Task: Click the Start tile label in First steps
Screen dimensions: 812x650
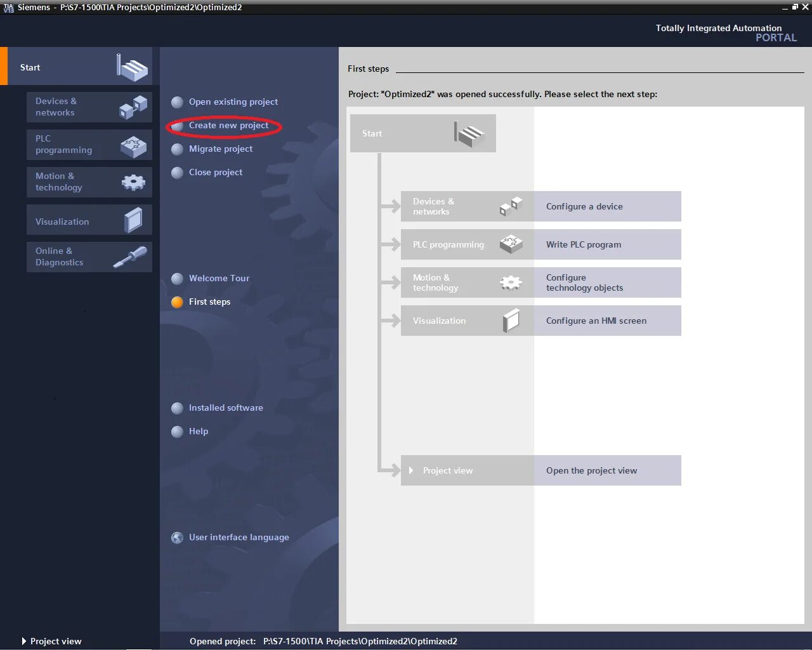Action: click(372, 133)
